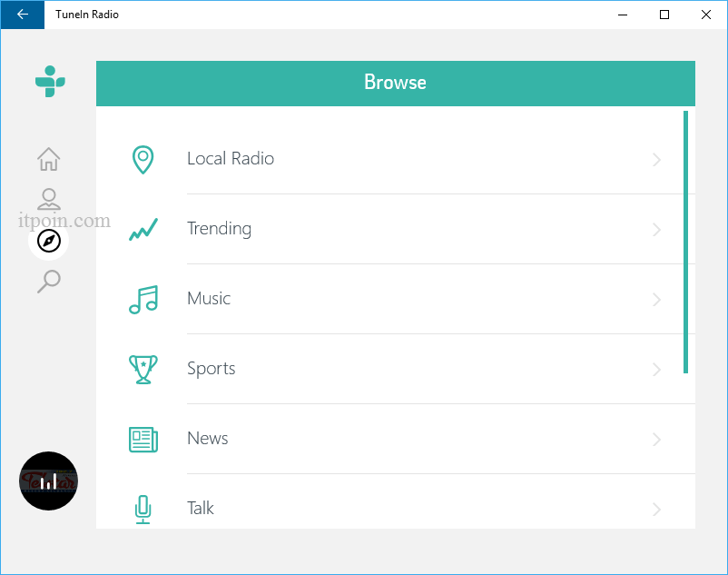
Task: Click the Sports trophy icon
Action: (x=143, y=369)
